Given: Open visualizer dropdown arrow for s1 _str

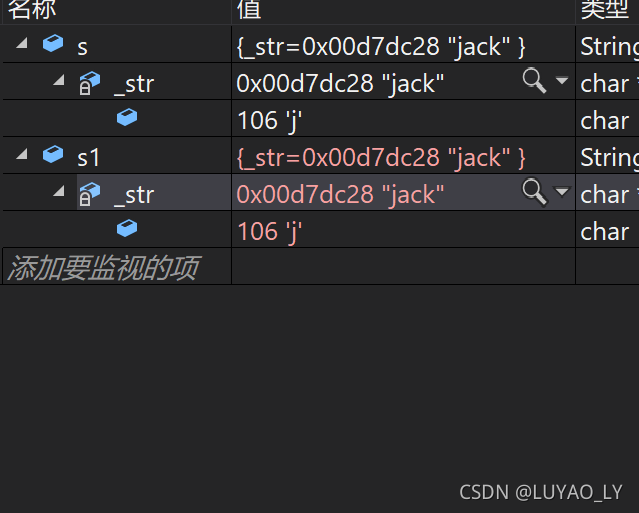Looking at the screenshot, I should pyautogui.click(x=562, y=191).
